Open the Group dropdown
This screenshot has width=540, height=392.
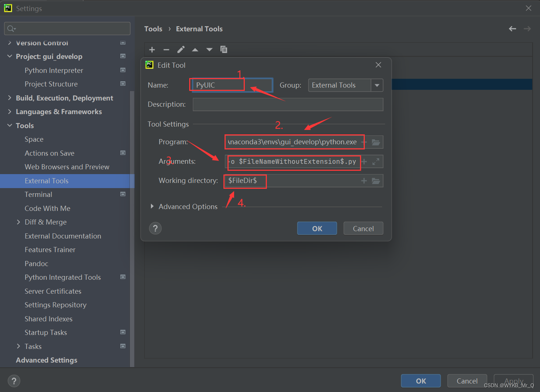tap(377, 85)
